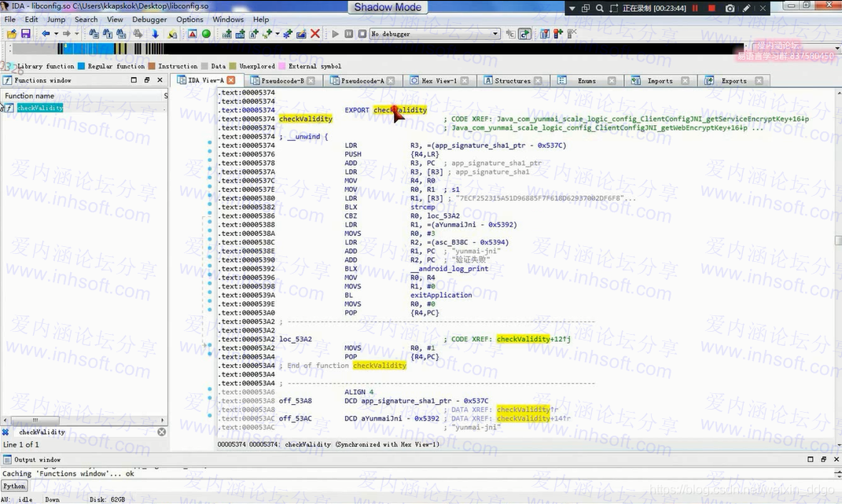This screenshot has width=842, height=504.
Task: Jump back with the blue left arrow
Action: [46, 34]
